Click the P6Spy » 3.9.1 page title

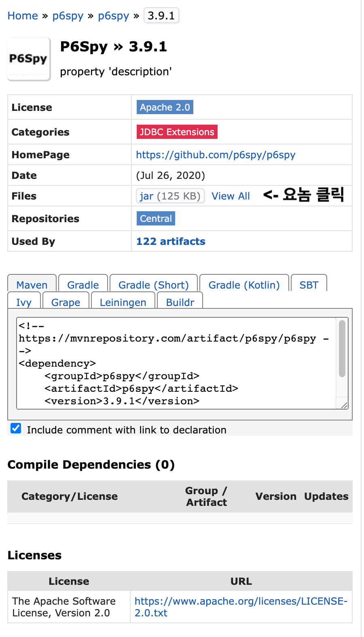113,47
